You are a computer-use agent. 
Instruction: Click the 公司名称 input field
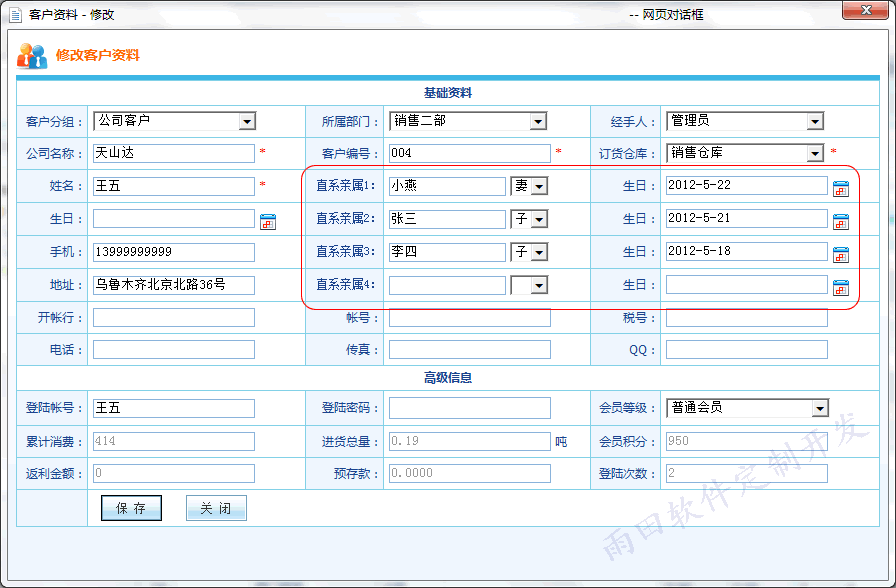(173, 154)
